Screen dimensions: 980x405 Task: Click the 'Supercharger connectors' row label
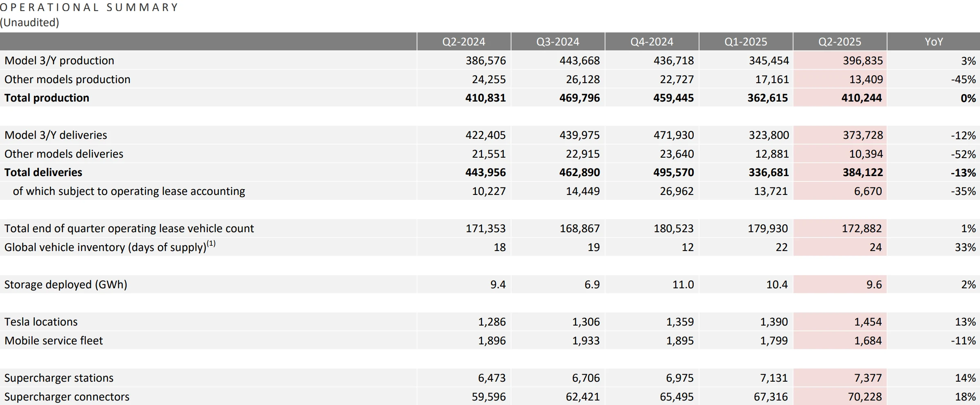[67, 397]
